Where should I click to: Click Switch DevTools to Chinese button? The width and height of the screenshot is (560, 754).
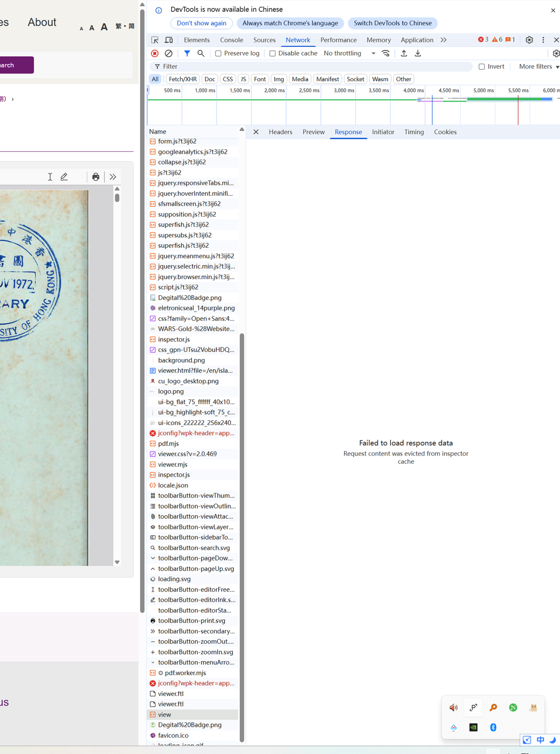click(x=392, y=23)
